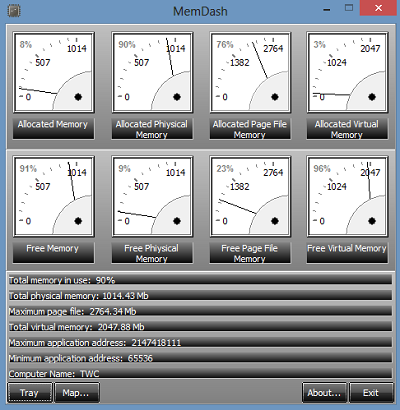
Task: Select the Allocated Memory label
Action: (x=54, y=128)
